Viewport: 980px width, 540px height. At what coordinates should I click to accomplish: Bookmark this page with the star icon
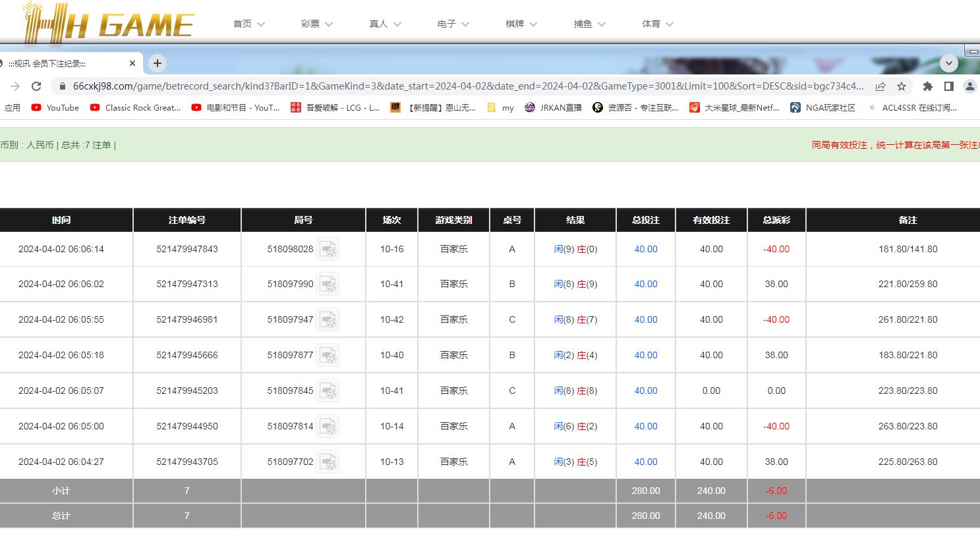click(901, 86)
